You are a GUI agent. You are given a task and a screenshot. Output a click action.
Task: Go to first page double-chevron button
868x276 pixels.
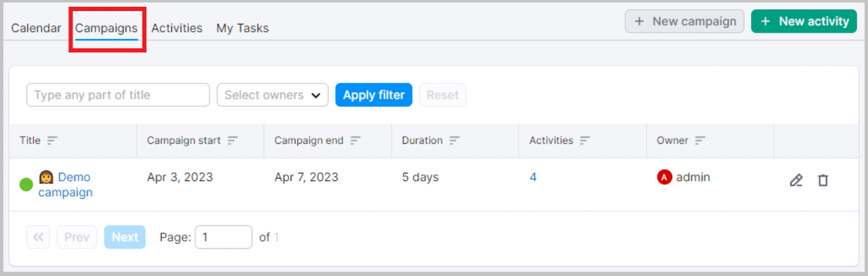point(38,237)
